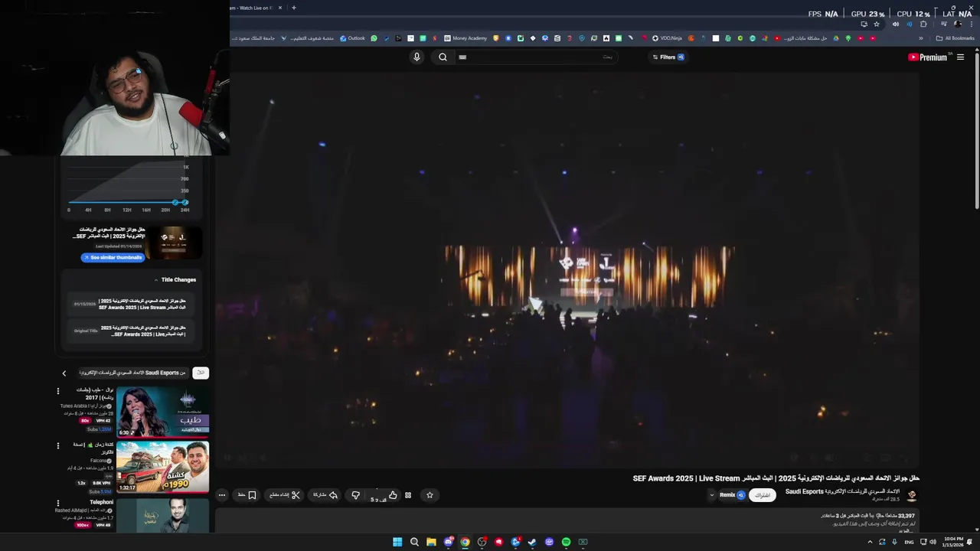
Task: Click the magnifier search icon
Action: tap(443, 57)
